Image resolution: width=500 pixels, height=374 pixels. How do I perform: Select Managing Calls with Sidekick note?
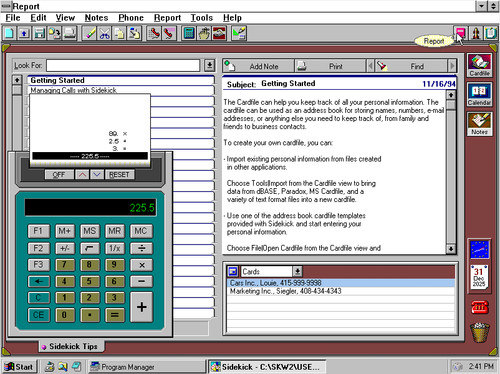120,90
